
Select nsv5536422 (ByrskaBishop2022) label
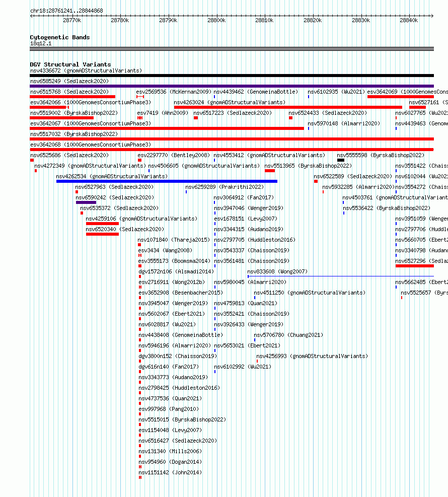click(387, 208)
